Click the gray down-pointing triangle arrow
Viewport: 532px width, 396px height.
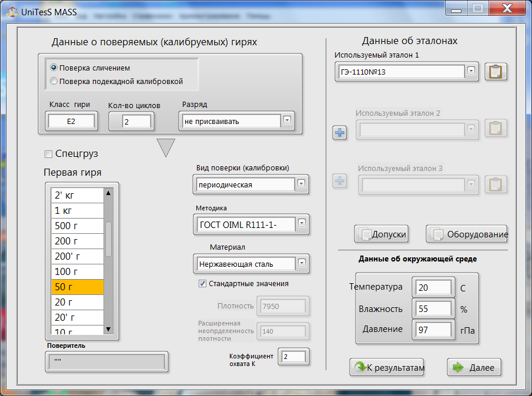(x=165, y=147)
